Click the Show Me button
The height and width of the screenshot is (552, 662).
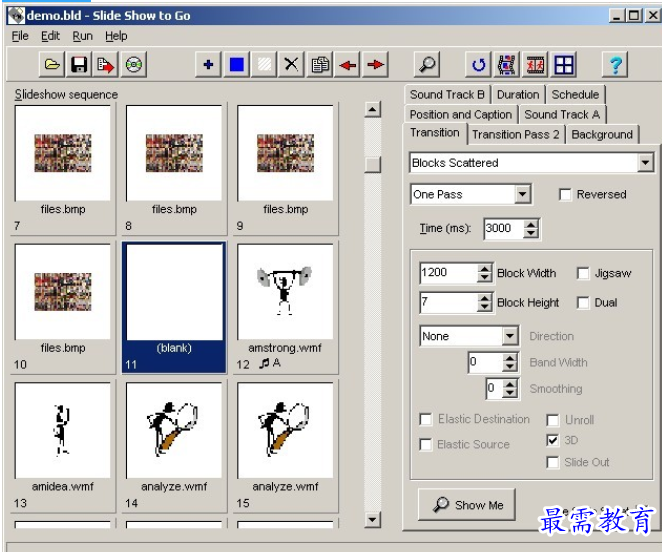(x=467, y=505)
